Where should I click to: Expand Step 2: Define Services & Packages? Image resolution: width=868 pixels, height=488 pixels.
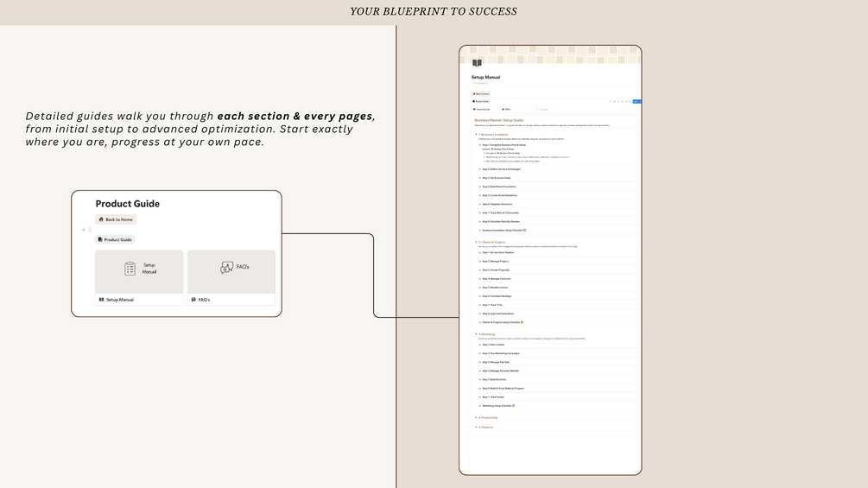tap(480, 169)
